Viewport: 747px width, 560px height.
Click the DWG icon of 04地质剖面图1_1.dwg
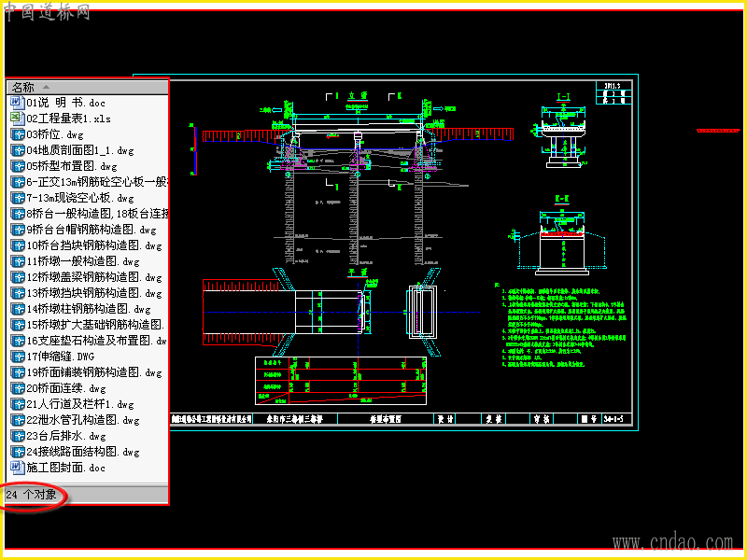pos(18,150)
